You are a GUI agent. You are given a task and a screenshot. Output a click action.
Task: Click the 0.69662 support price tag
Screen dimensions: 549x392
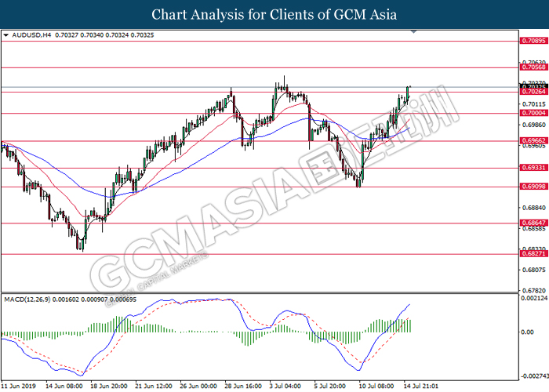point(533,142)
